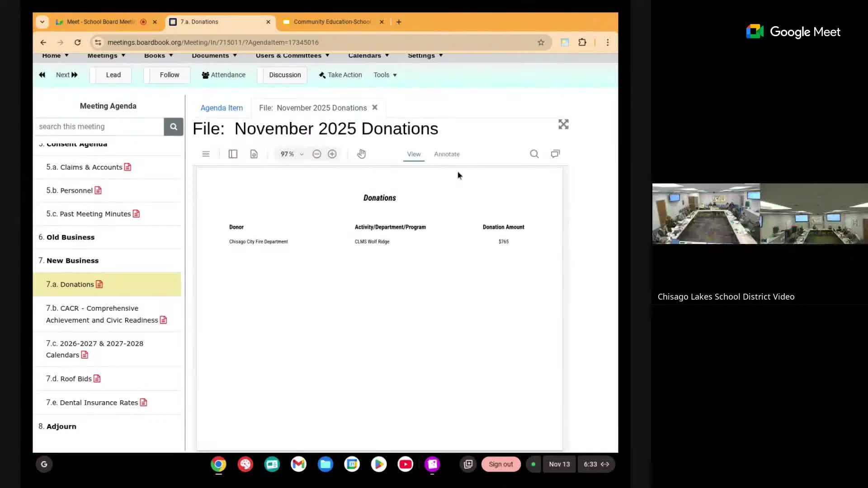The image size is (868, 488).
Task: Expand document to fullscreen icon
Action: 563,124
